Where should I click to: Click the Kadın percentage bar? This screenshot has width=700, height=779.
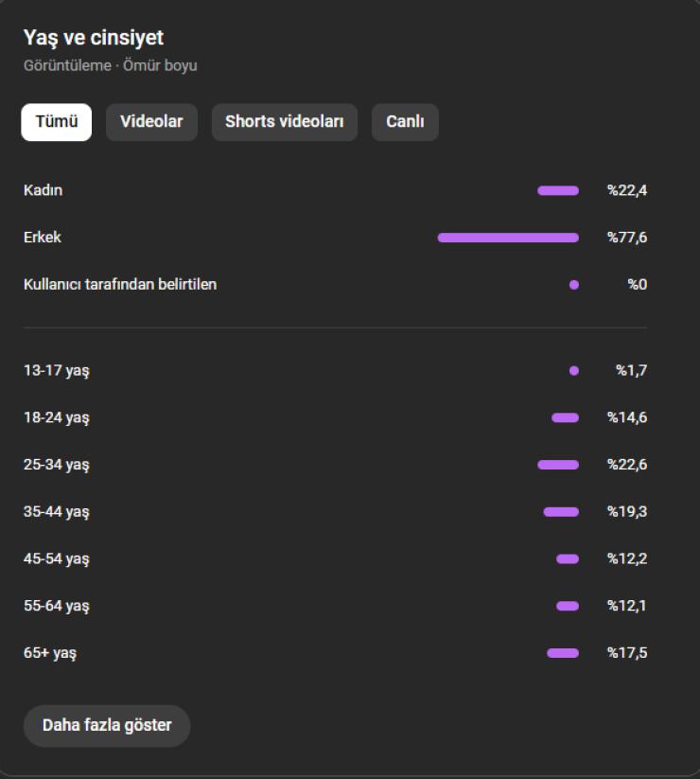pyautogui.click(x=558, y=191)
